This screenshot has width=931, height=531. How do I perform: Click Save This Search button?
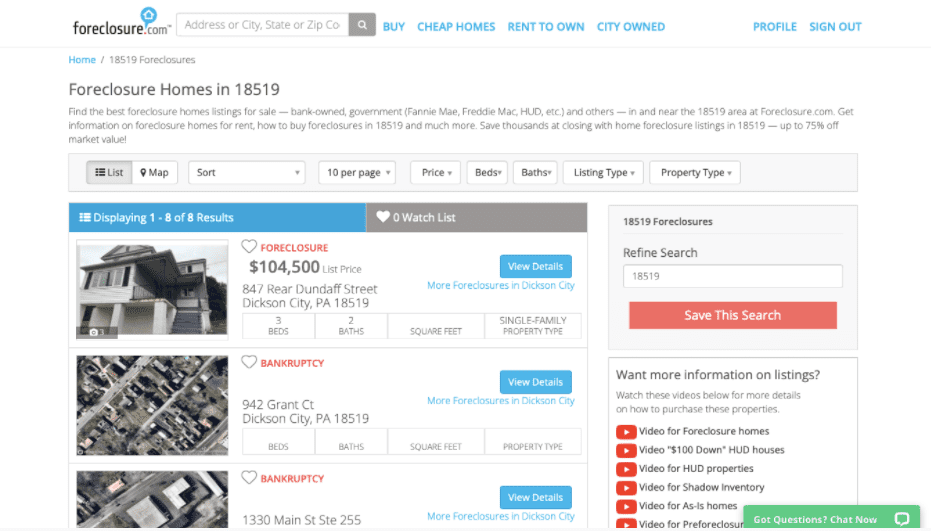click(x=733, y=315)
